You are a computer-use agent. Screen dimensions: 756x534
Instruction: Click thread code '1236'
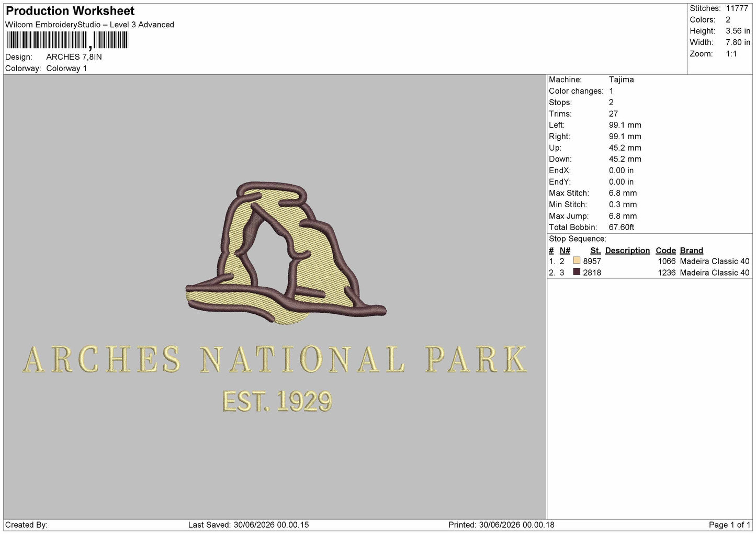pos(667,273)
